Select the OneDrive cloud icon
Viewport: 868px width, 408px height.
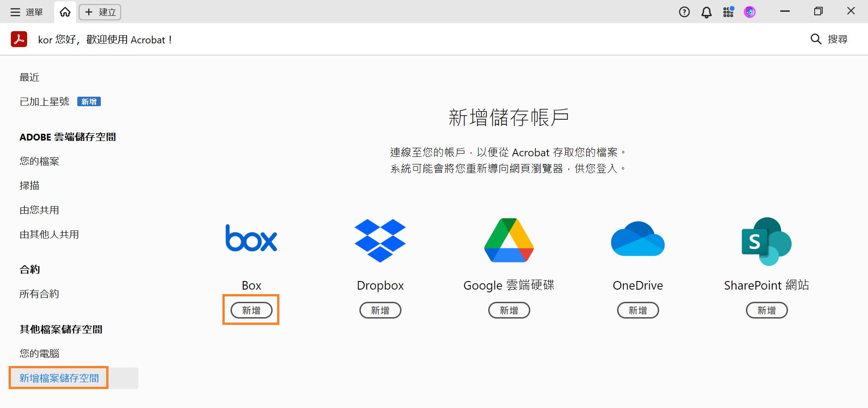pos(637,239)
